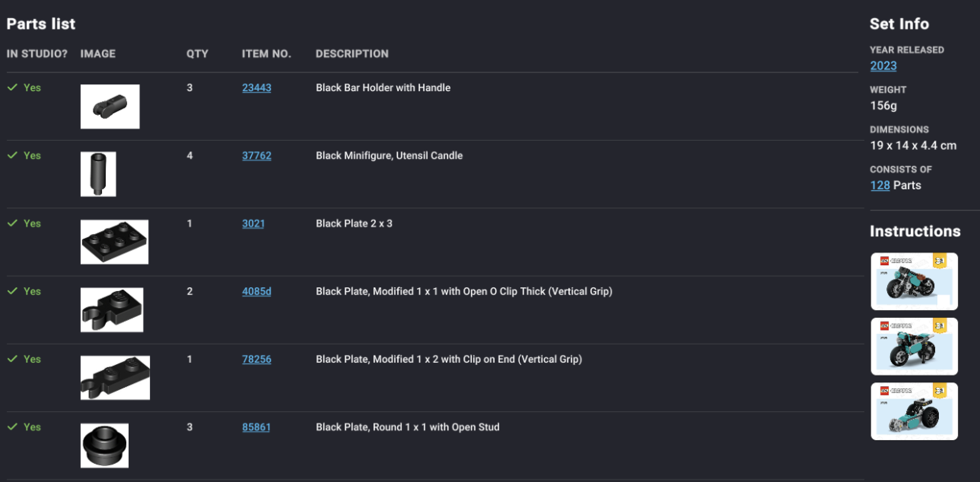Click the Black Bar Holder part image

tap(110, 106)
